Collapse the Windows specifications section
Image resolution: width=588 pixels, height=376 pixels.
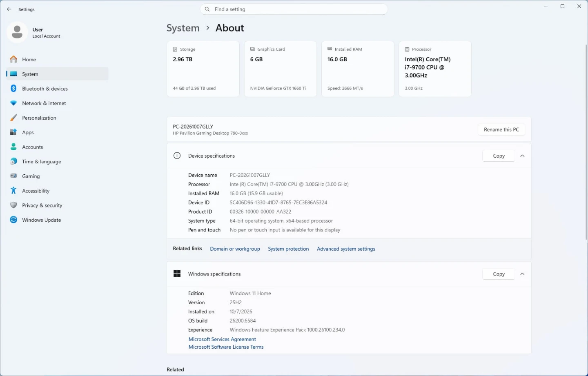point(522,274)
